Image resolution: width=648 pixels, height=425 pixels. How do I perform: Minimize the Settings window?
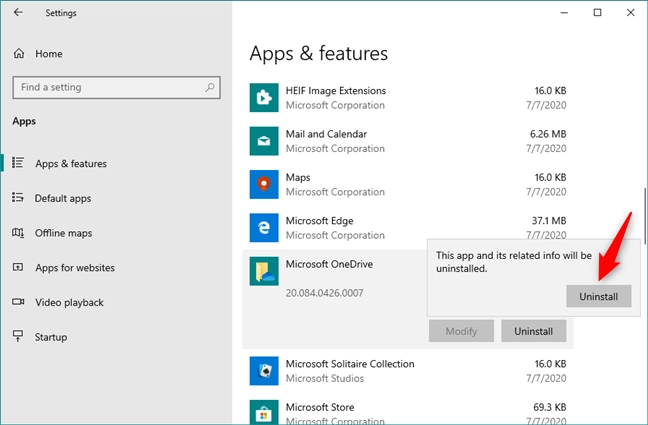pos(564,13)
